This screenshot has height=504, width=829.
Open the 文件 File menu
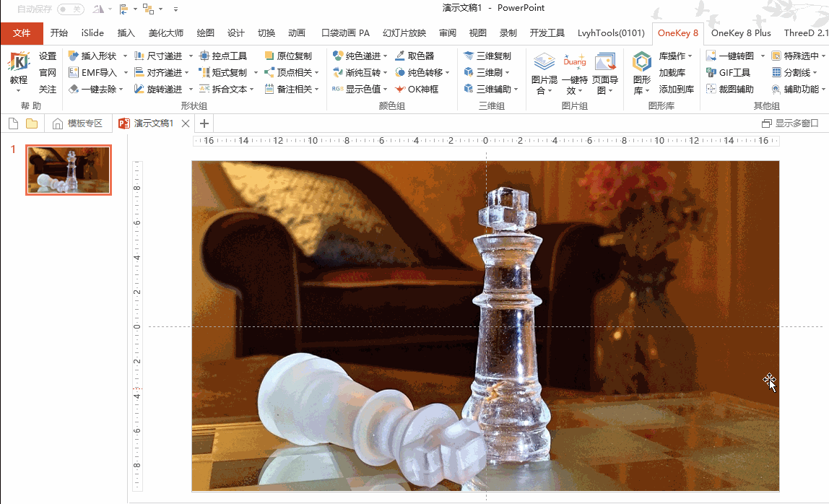point(22,32)
